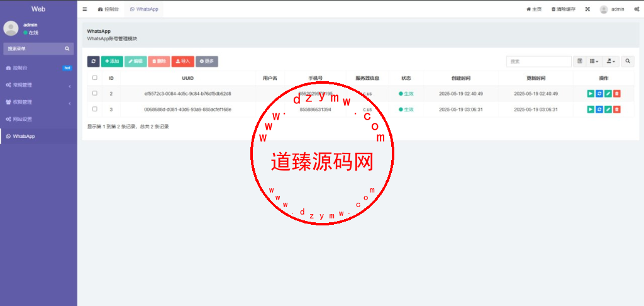Click 生效 status in row ID 2
Screen dimensions: 644x306
tap(406, 94)
